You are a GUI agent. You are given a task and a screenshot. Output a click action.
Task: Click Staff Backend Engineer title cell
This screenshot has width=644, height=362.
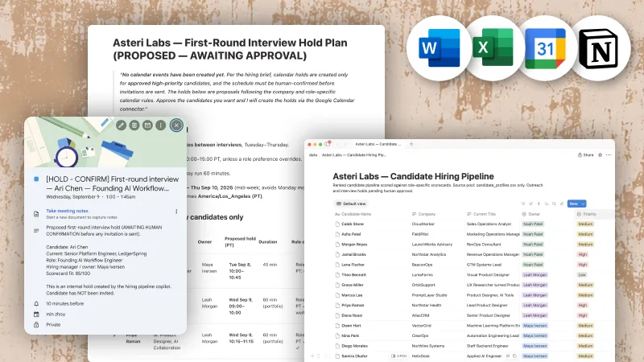[488, 346]
